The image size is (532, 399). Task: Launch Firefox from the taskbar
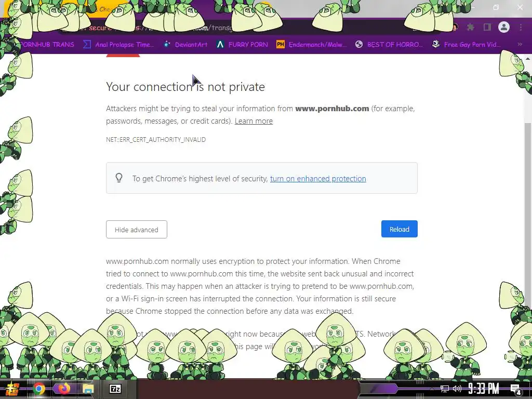(63, 389)
